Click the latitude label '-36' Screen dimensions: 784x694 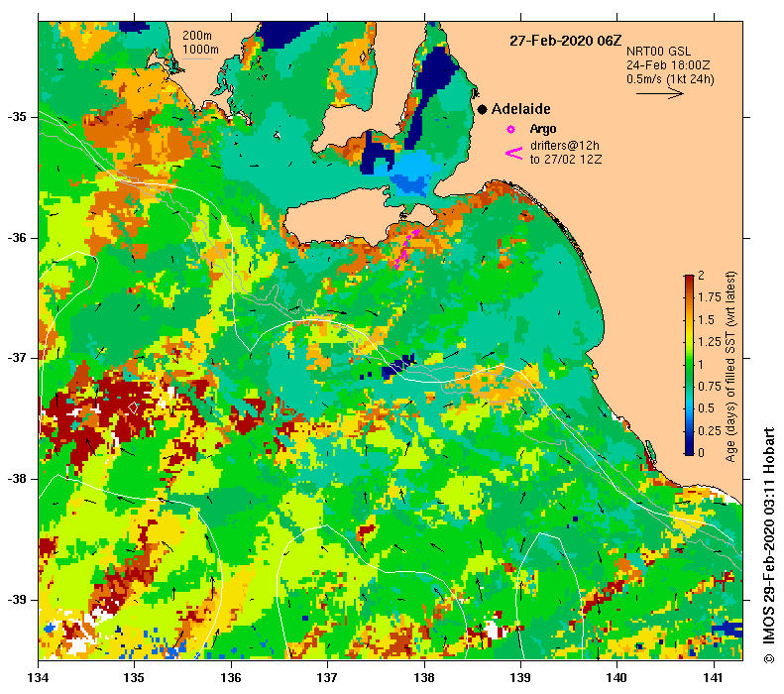pyautogui.click(x=16, y=238)
